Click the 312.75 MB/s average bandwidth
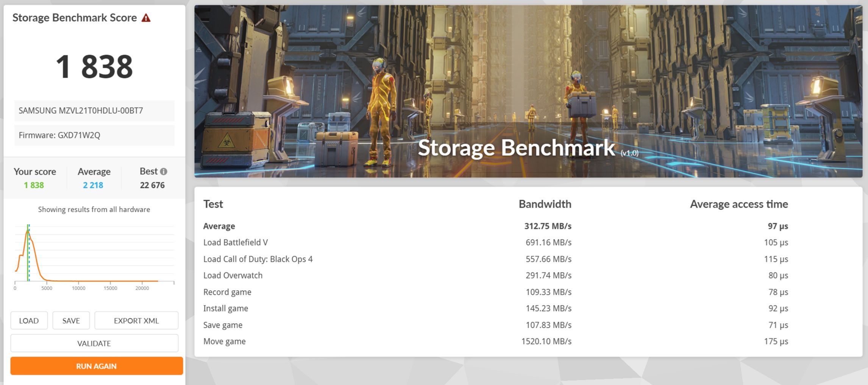 (x=548, y=226)
